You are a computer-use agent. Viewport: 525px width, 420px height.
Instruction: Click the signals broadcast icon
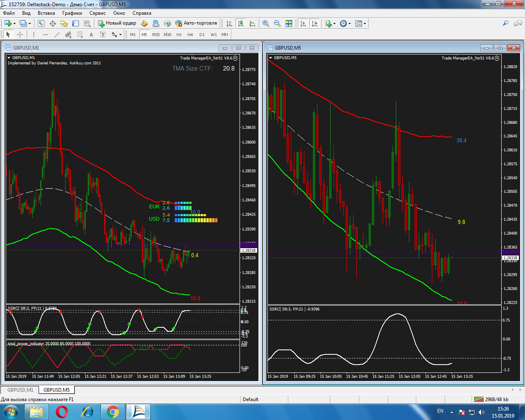[167, 23]
